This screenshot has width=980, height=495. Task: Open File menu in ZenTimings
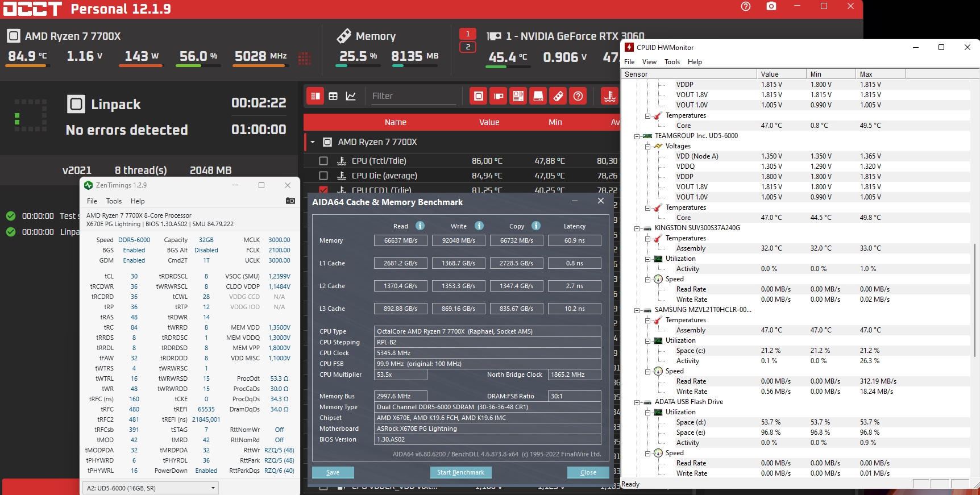point(92,201)
